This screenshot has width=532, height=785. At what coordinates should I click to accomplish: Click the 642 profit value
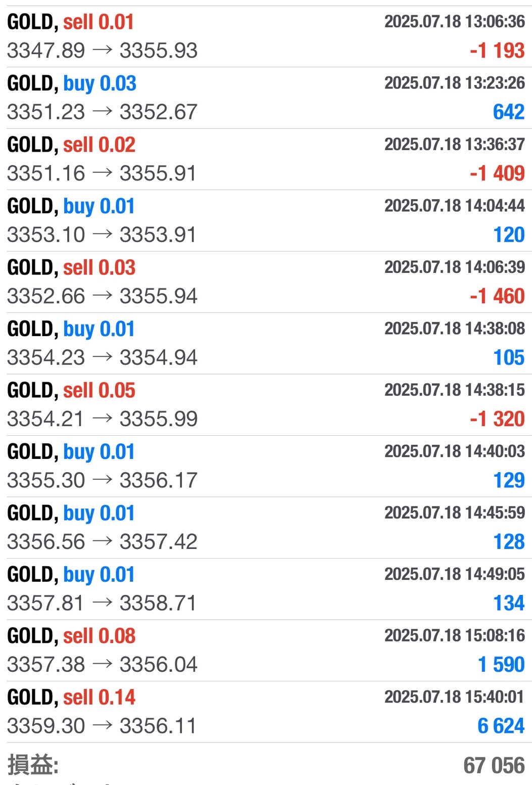tap(509, 112)
